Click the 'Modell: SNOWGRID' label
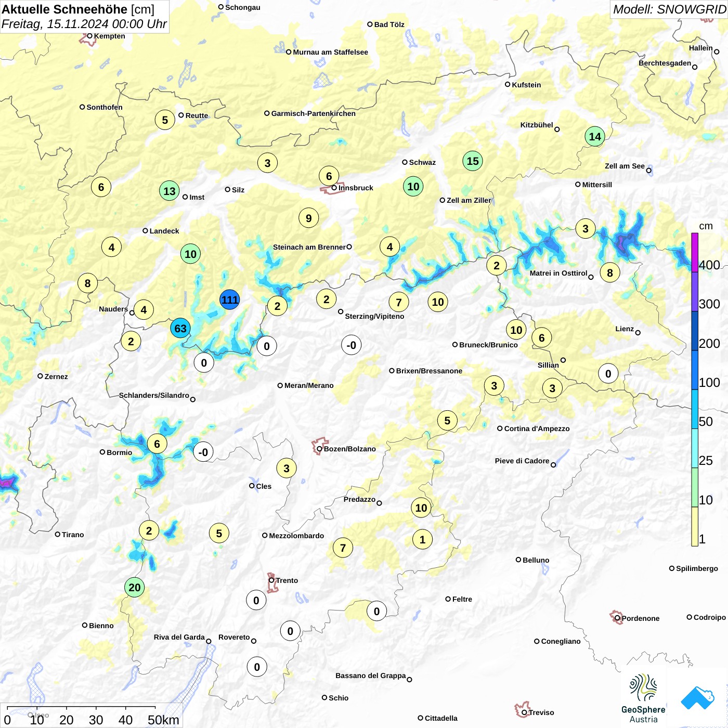 pos(670,9)
